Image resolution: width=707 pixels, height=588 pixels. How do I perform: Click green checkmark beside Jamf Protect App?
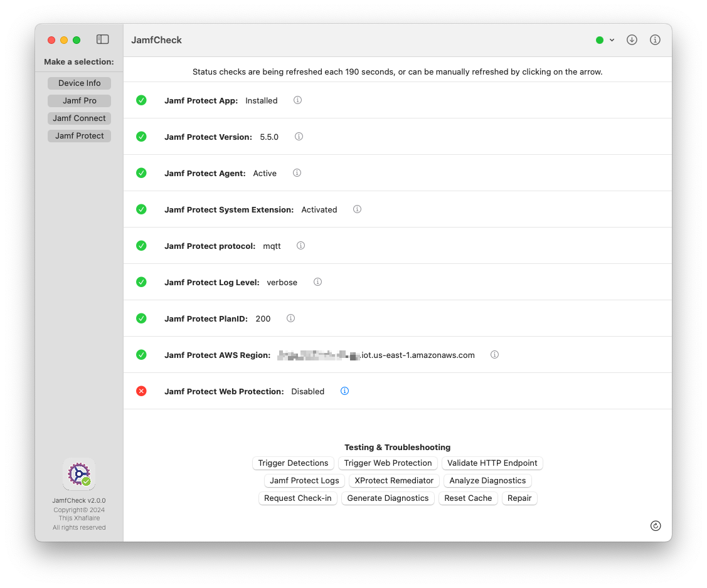click(x=141, y=100)
